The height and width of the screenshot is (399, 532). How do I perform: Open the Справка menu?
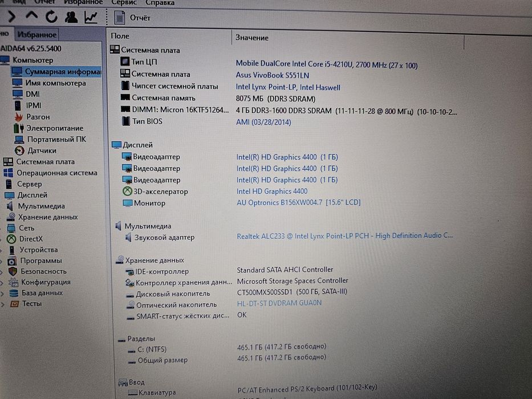[160, 3]
